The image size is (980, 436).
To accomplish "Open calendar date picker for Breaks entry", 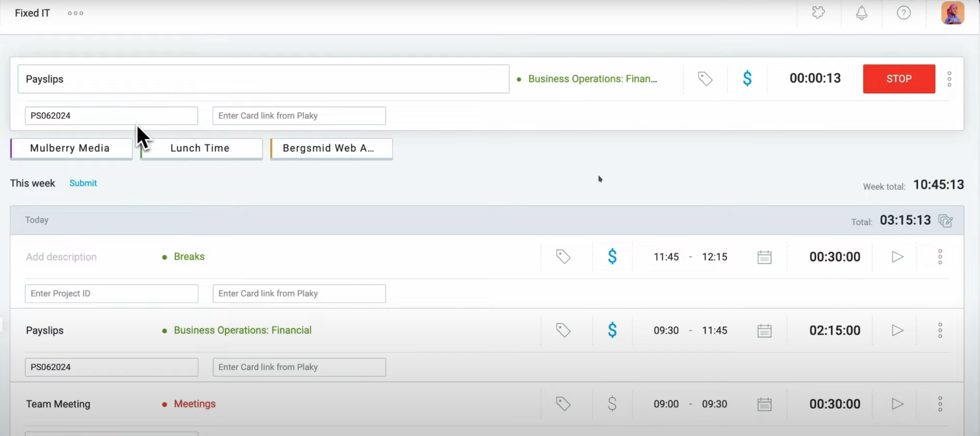I will pyautogui.click(x=764, y=257).
